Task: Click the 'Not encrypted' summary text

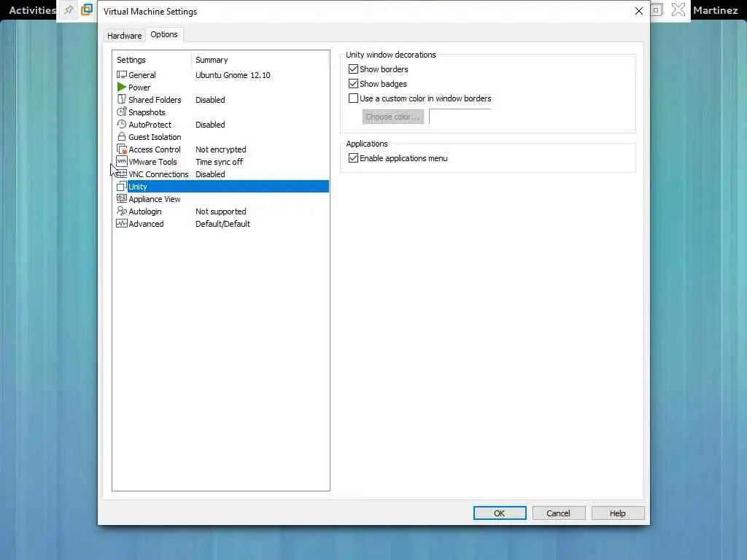Action: 220,149
